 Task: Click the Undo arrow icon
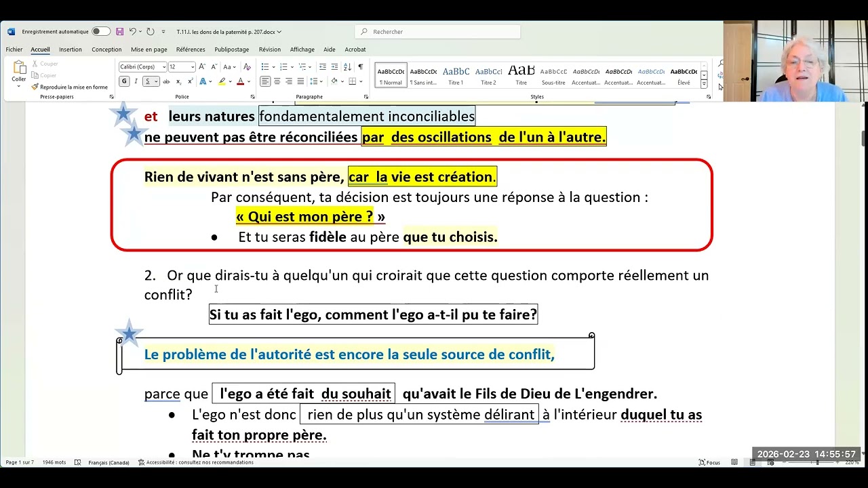(x=132, y=32)
